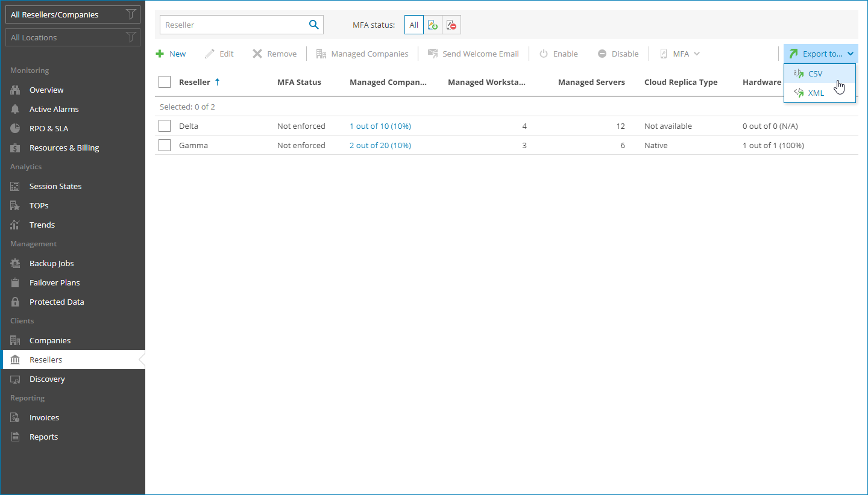868x495 pixels.
Task: Go to the Discovery page
Action: pos(73,379)
